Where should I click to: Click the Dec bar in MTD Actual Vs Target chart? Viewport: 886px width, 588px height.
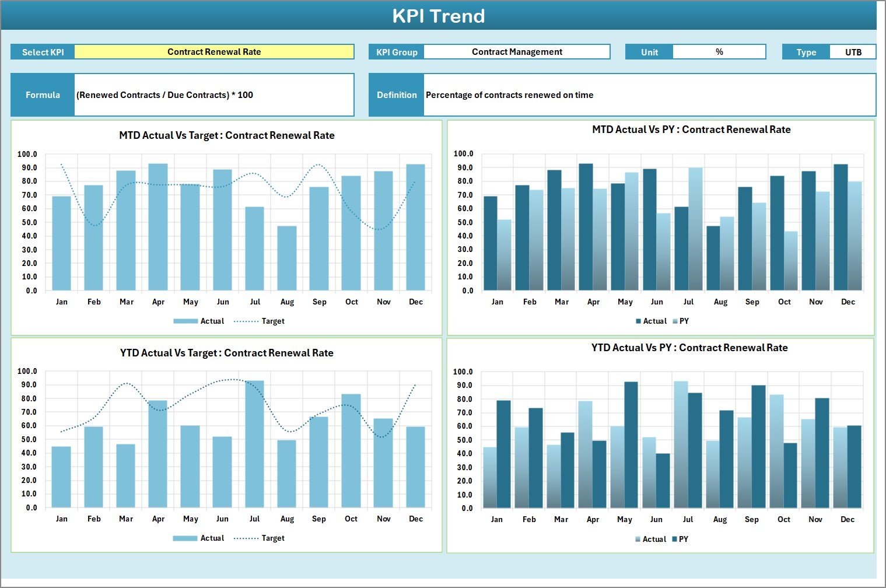click(415, 228)
